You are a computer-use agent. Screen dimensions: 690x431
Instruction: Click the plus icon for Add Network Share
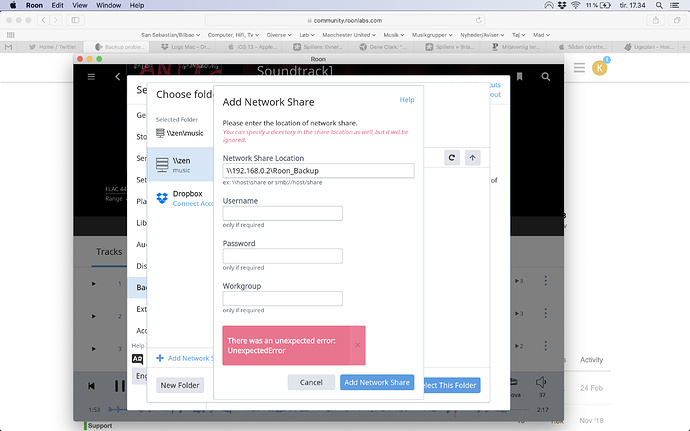160,358
